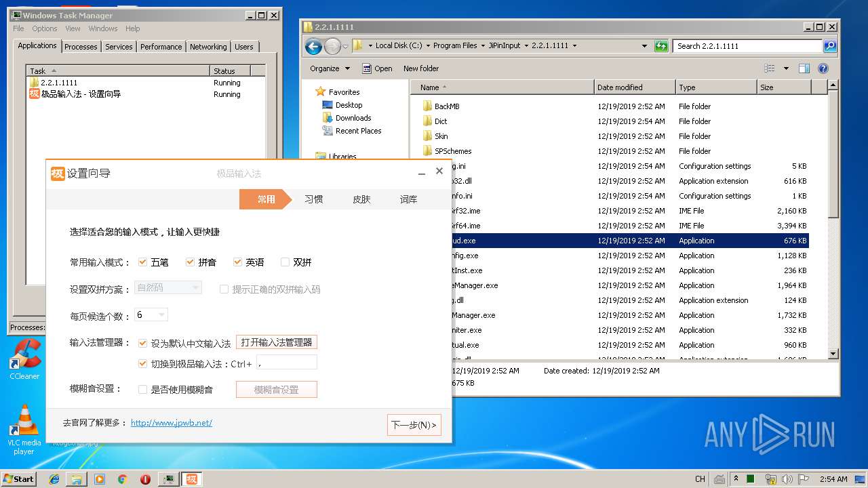Viewport: 868px width, 488px height.
Task: Toggle 五笔 input mode checkbox
Action: [142, 262]
